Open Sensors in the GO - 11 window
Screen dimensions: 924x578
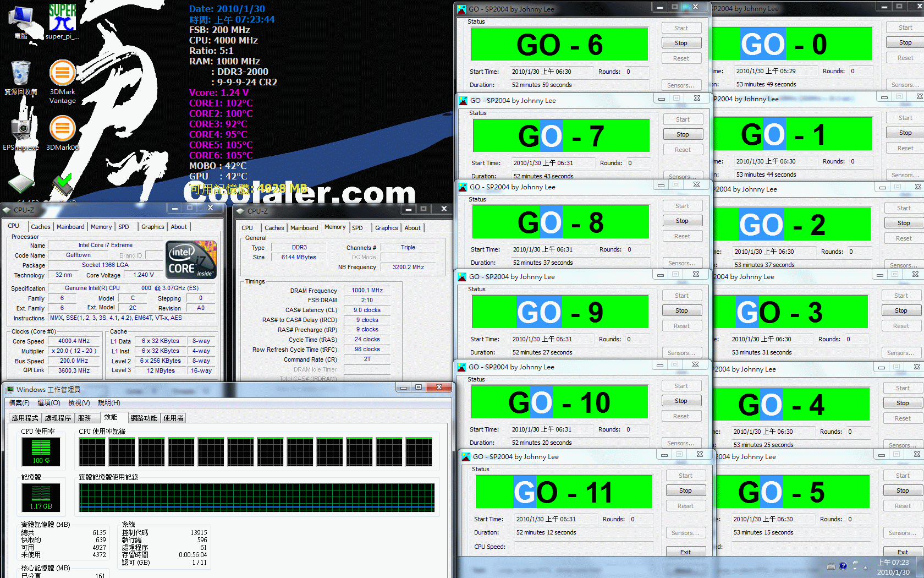[685, 533]
